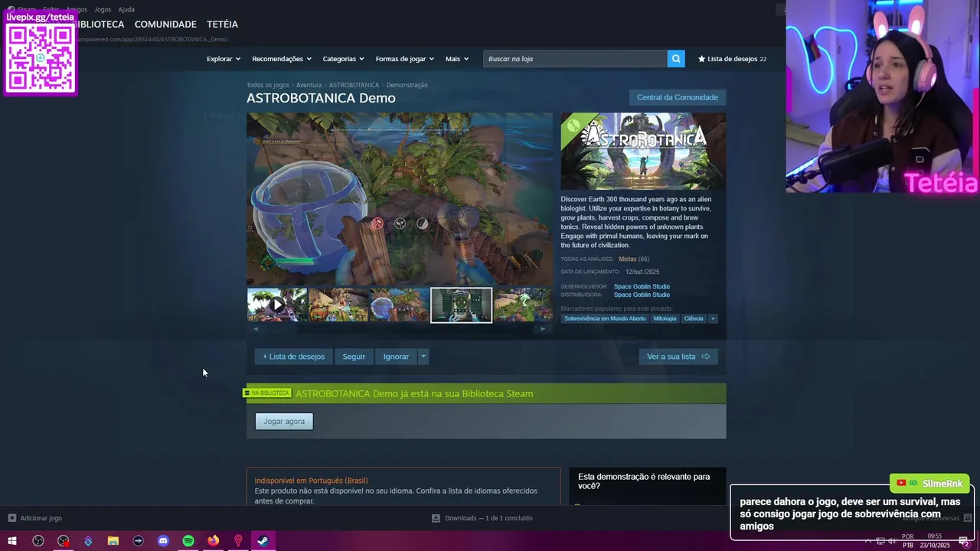Viewport: 980px width, 551px height.
Task: Open the TETÉIA profile tab
Action: (x=222, y=24)
